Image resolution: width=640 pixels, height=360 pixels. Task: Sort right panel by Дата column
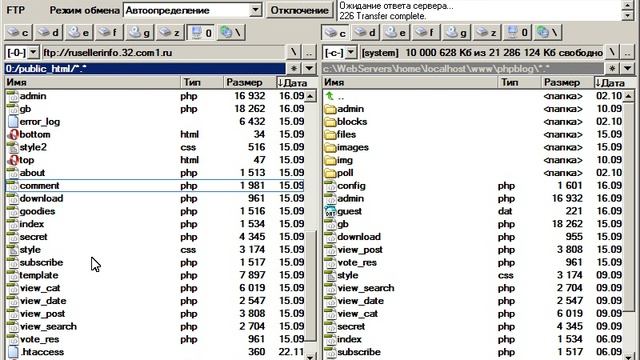(x=614, y=82)
